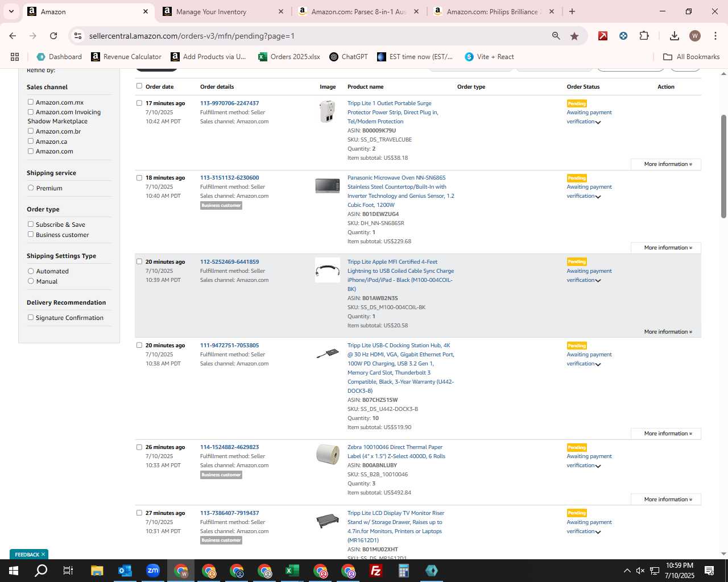This screenshot has height=582, width=728.
Task: Open FileZilla from taskbar
Action: [x=375, y=571]
